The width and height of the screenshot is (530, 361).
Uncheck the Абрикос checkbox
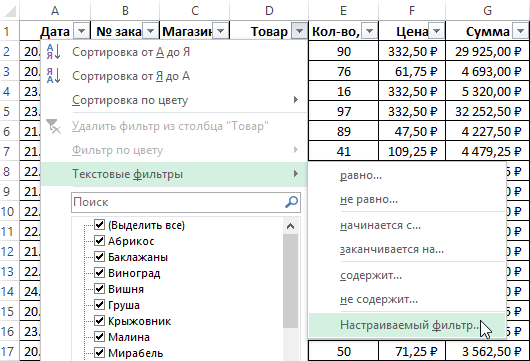tap(99, 240)
